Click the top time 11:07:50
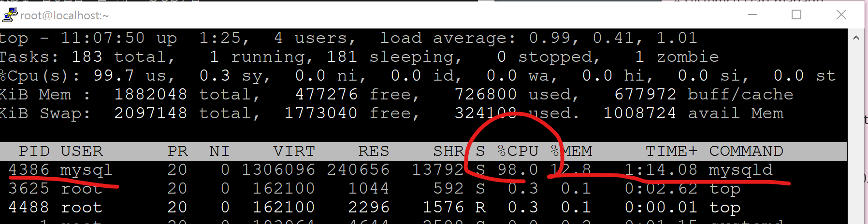The image size is (868, 224). 103,38
